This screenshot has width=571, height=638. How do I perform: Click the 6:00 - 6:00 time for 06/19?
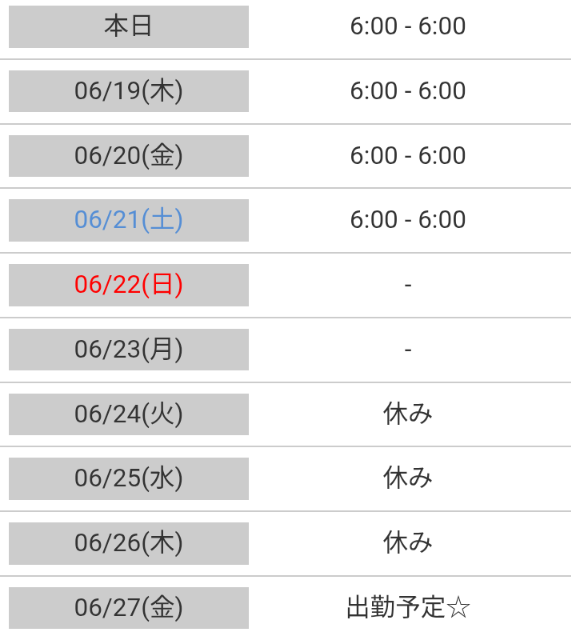[x=408, y=91]
